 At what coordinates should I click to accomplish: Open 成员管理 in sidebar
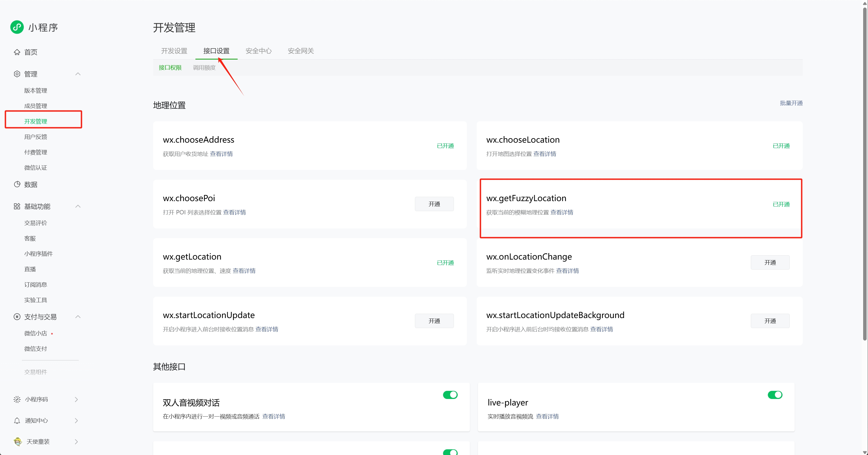[36, 106]
